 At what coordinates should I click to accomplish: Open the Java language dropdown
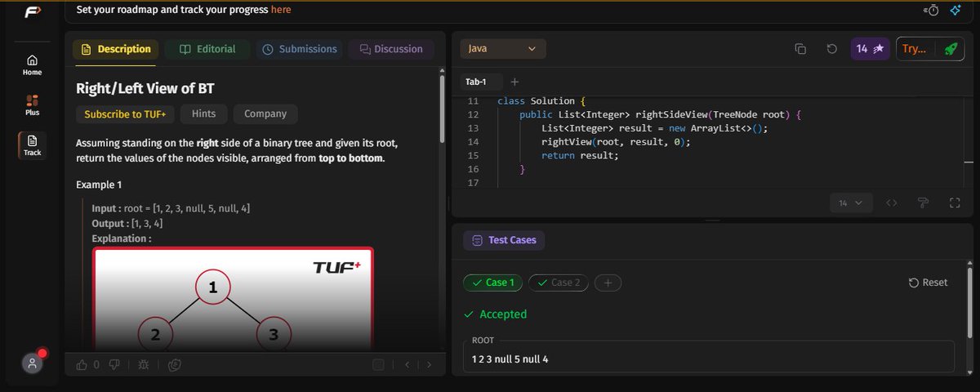pos(503,49)
